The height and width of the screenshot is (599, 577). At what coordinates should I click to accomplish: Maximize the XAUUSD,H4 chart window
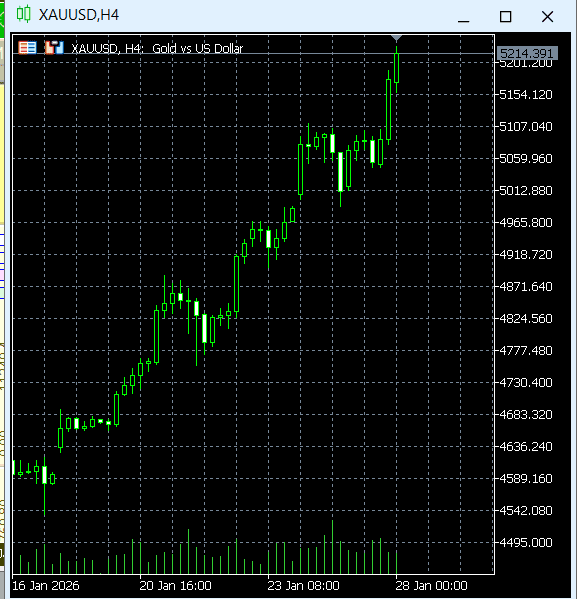(x=506, y=16)
